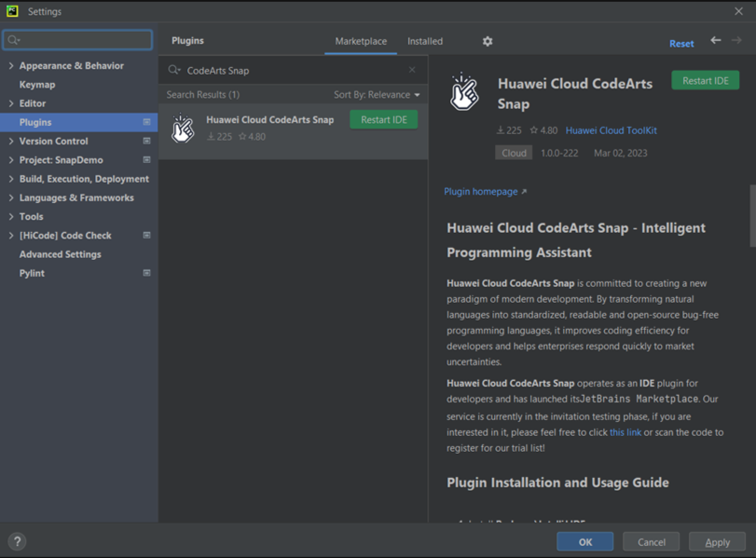Image resolution: width=756 pixels, height=558 pixels.
Task: Click the magnifier icon in plugin search
Action: (x=174, y=70)
